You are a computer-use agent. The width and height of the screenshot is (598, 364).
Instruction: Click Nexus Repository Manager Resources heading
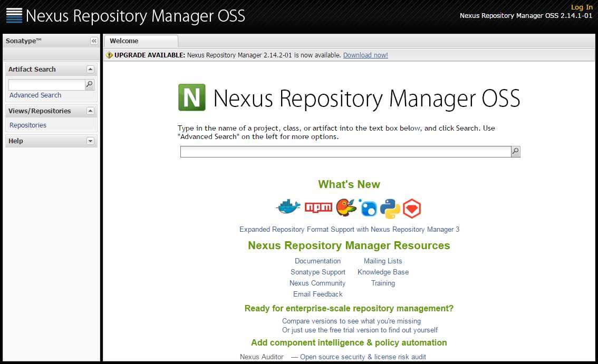[349, 245]
